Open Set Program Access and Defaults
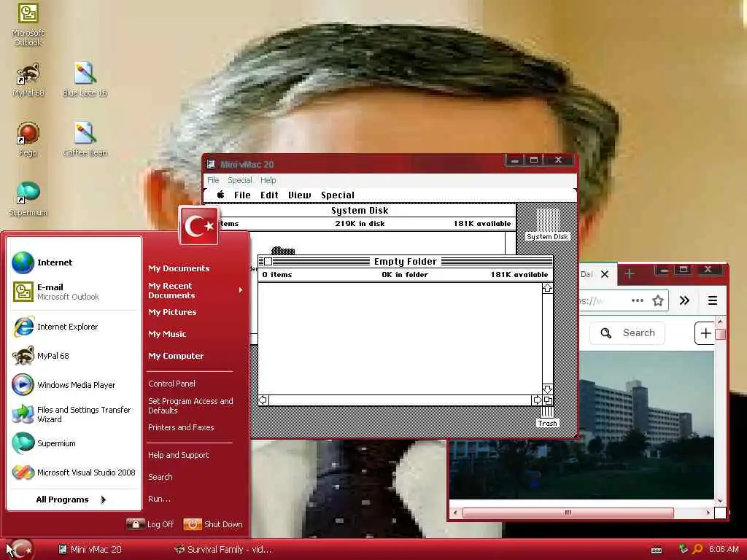 (190, 405)
